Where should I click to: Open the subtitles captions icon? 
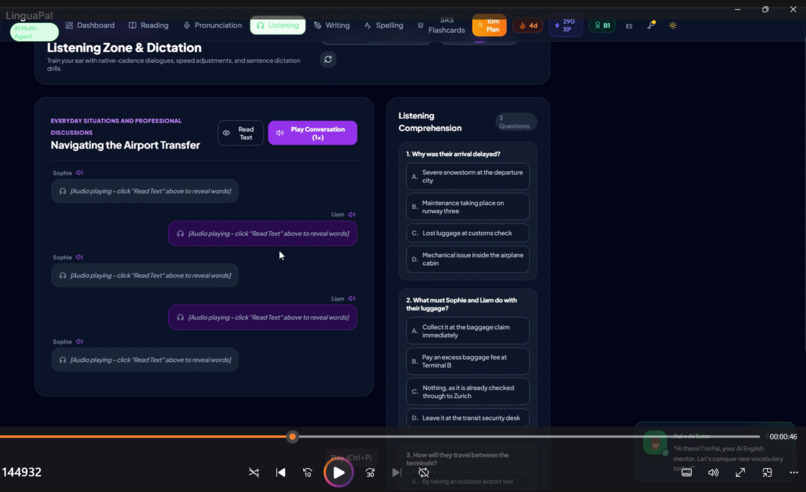[687, 472]
